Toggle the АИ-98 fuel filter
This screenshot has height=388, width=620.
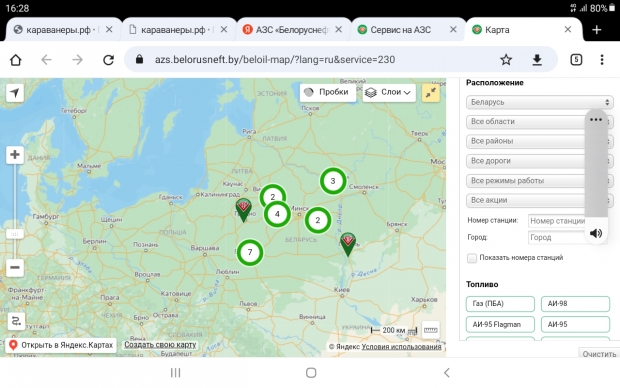(575, 304)
